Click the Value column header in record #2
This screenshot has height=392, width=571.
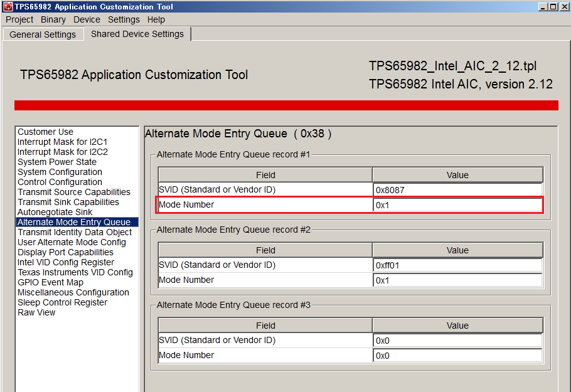click(458, 250)
